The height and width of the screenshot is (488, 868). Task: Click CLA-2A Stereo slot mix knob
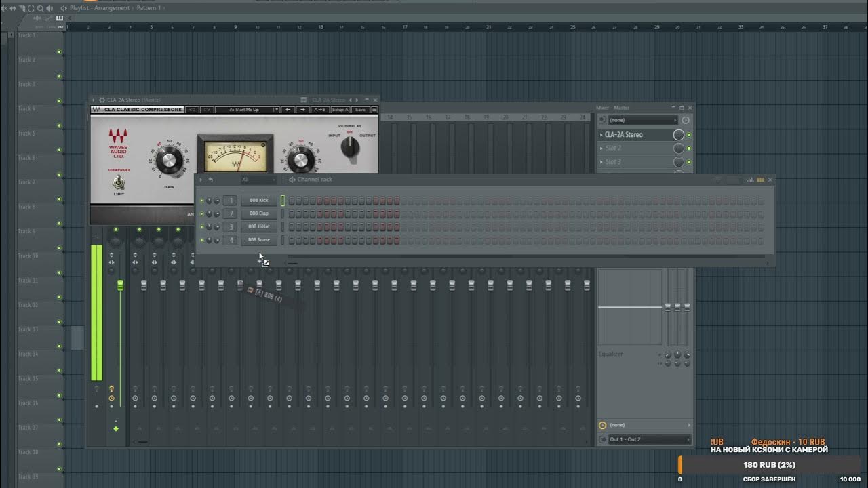(x=678, y=135)
